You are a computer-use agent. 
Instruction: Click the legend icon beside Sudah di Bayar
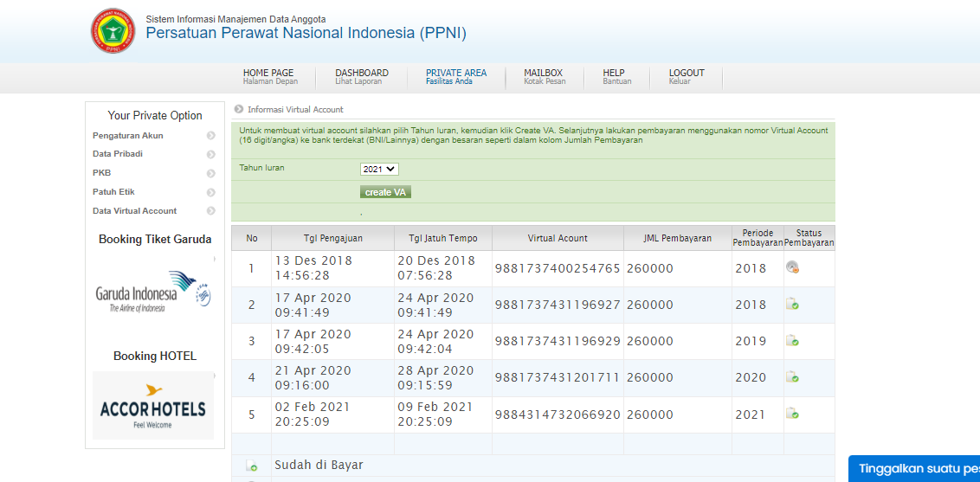(251, 466)
